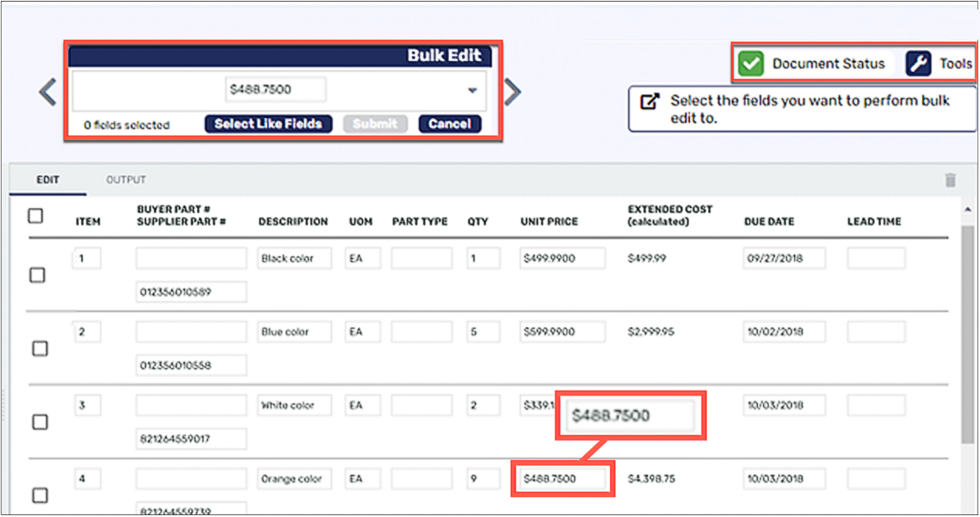Image resolution: width=980 pixels, height=517 pixels.
Task: Click the scrollbar up arrow
Action: [x=968, y=209]
